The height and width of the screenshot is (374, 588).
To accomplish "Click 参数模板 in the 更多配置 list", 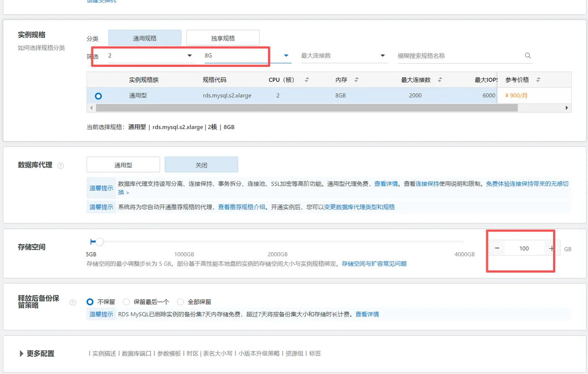I will pos(169,353).
